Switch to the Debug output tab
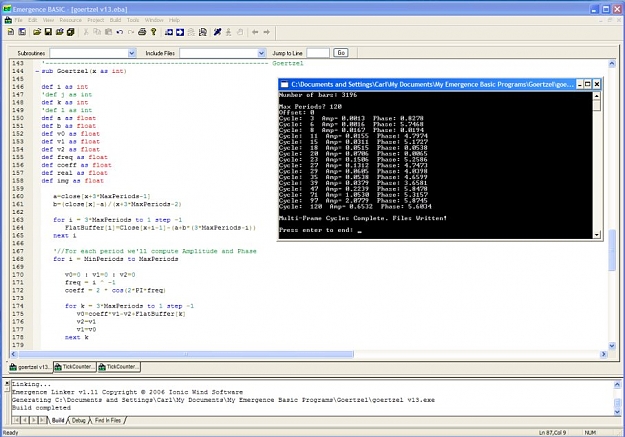Image resolution: width=625 pixels, height=437 pixels. 79,420
